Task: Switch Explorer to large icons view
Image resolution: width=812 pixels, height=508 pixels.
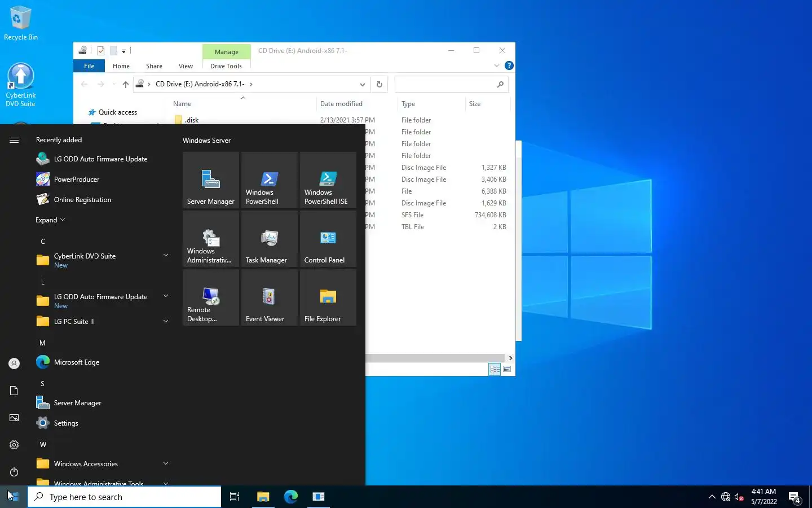Action: [507, 369]
